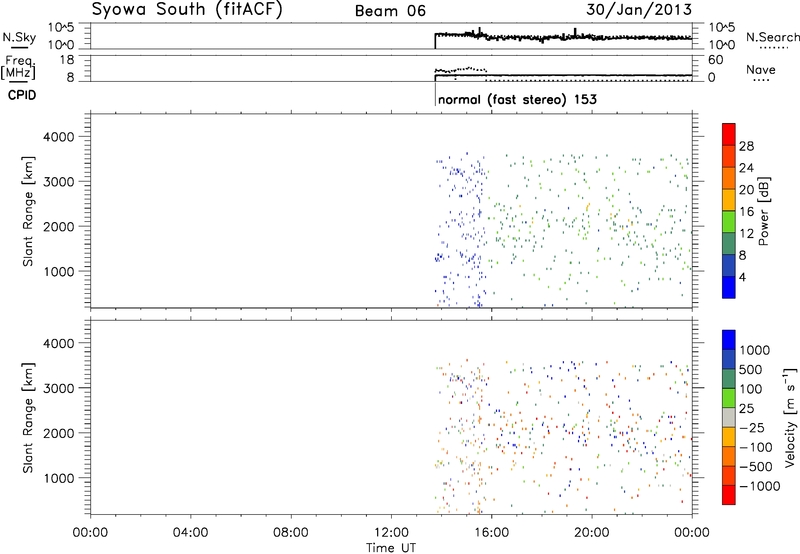800x554 pixels.
Task: Click the "12:00" time tick label
Action: click(x=391, y=533)
